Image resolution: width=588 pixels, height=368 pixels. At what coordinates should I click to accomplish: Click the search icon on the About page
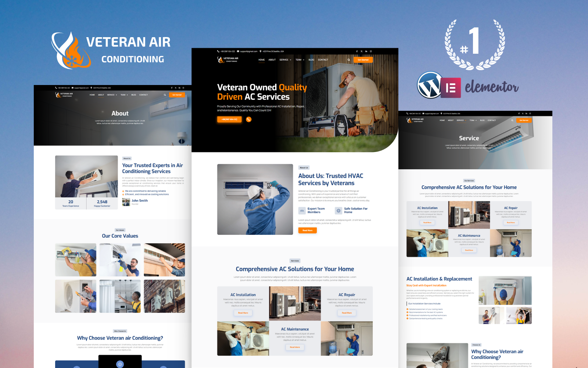click(x=165, y=95)
